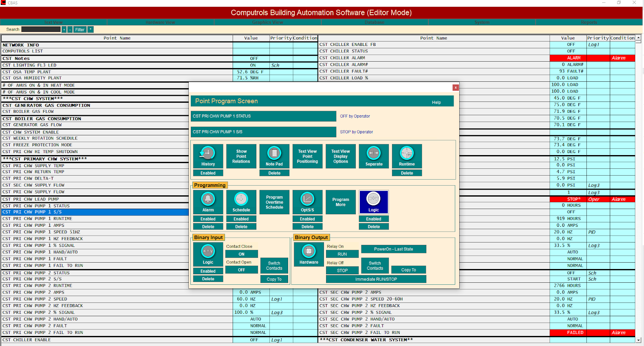This screenshot has width=644, height=346.
Task: Select the CST OSA TEMP PLANT row
Action: (x=117, y=72)
